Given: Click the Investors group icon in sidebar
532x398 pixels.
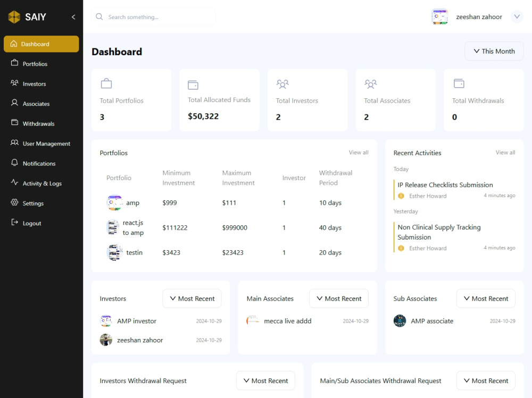Looking at the screenshot, I should (14, 83).
